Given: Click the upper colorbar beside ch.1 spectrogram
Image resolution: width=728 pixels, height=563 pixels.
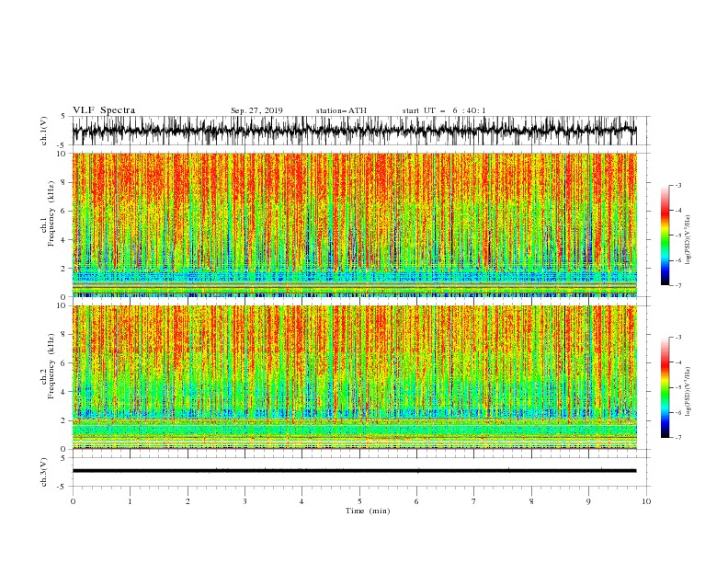Looking at the screenshot, I should pos(665,236).
